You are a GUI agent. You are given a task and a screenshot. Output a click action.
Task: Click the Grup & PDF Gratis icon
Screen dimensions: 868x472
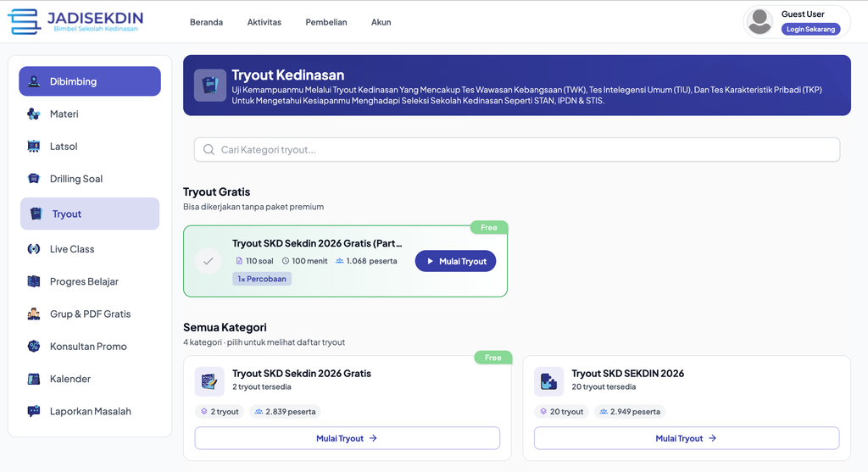coord(34,314)
